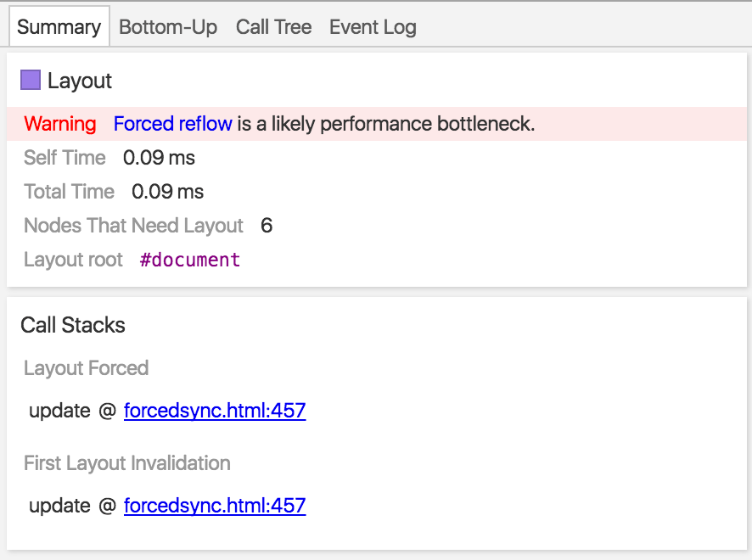This screenshot has height=560, width=752.
Task: Click the Call Stacks section heading
Action: click(x=73, y=325)
